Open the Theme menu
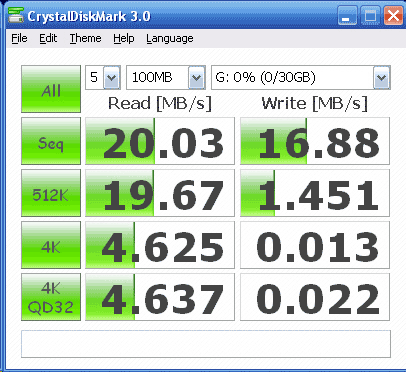The image size is (406, 372). click(x=85, y=38)
